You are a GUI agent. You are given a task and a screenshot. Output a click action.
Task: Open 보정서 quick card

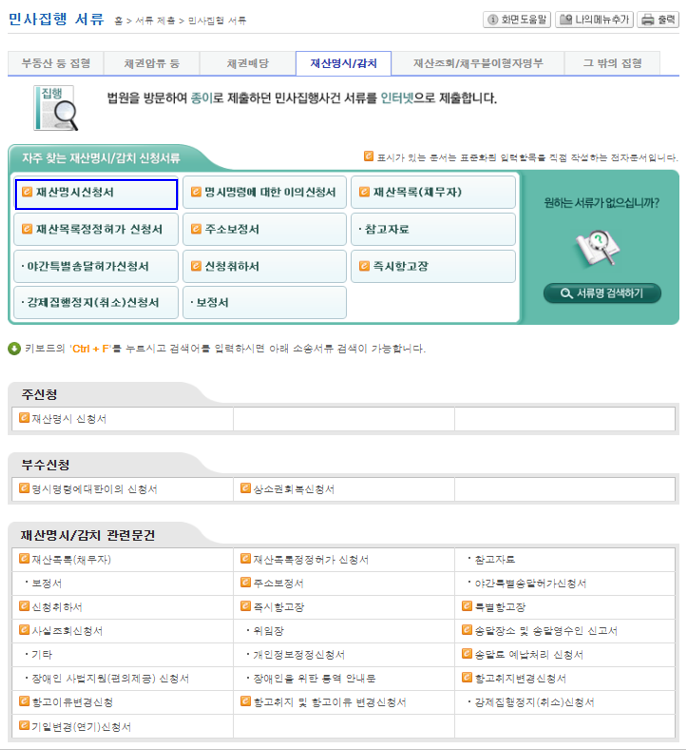[x=265, y=303]
